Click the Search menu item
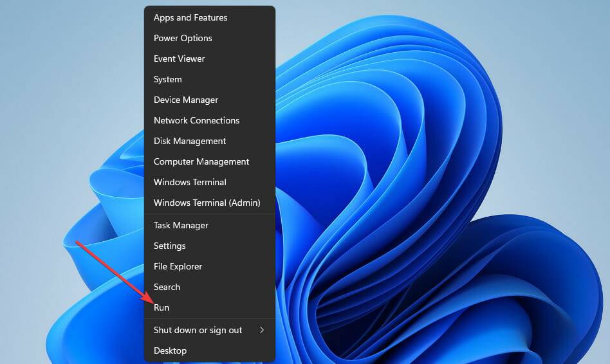This screenshot has height=364, width=610. point(167,287)
